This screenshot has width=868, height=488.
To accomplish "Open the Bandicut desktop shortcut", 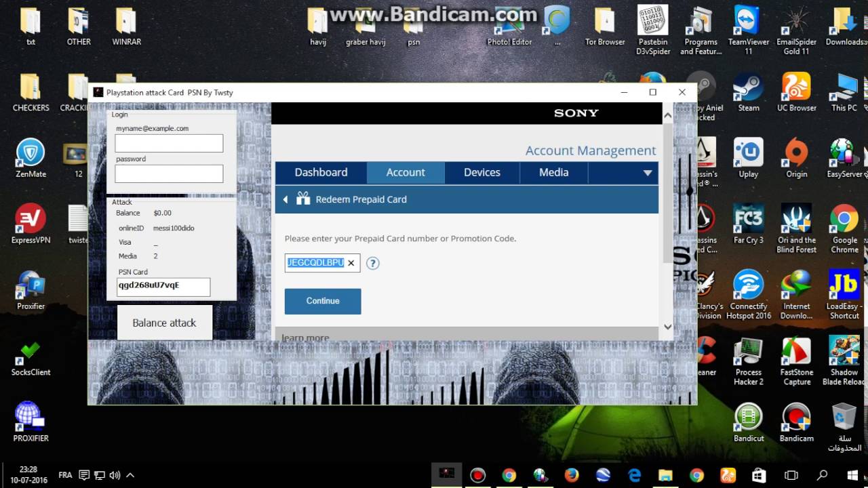I will tap(749, 422).
